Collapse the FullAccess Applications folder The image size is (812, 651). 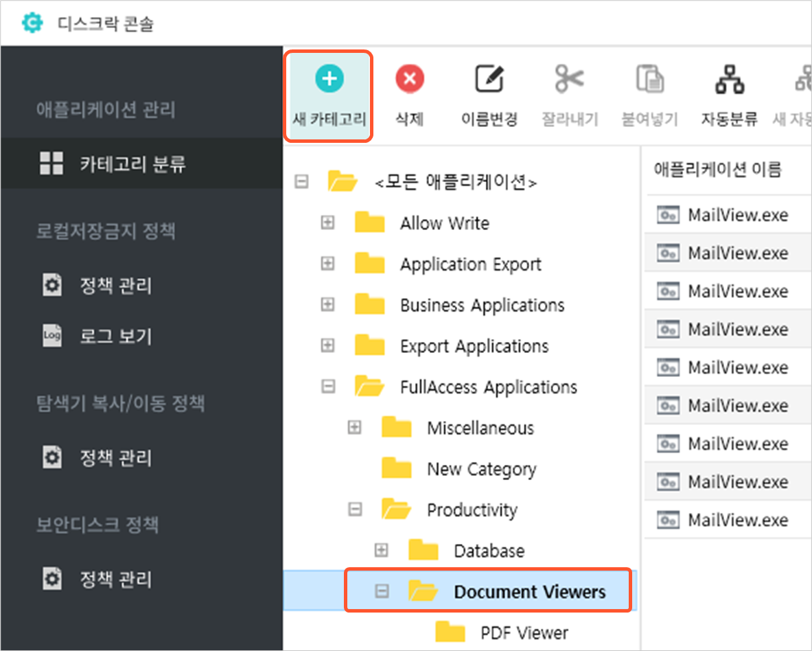[x=328, y=387]
